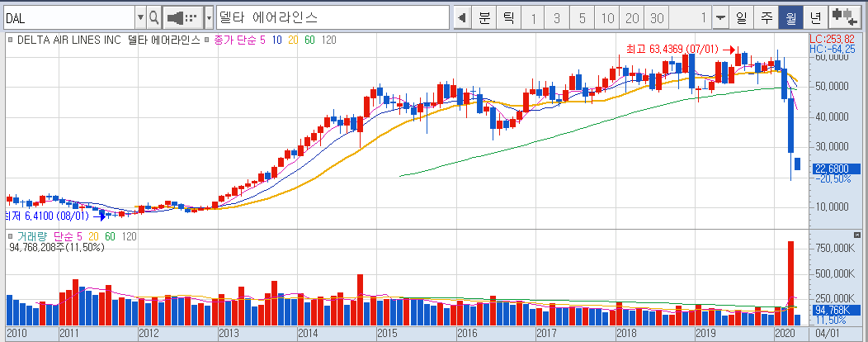Image resolution: width=868 pixels, height=342 pixels.
Task: Click the 94,768,208주(11,50%) volume readout
Action: tap(57, 247)
